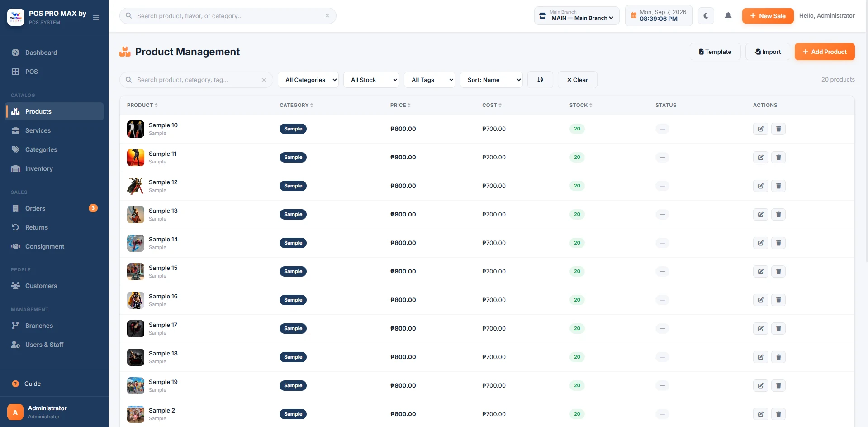Open the Sort: Name dropdown

(x=491, y=80)
